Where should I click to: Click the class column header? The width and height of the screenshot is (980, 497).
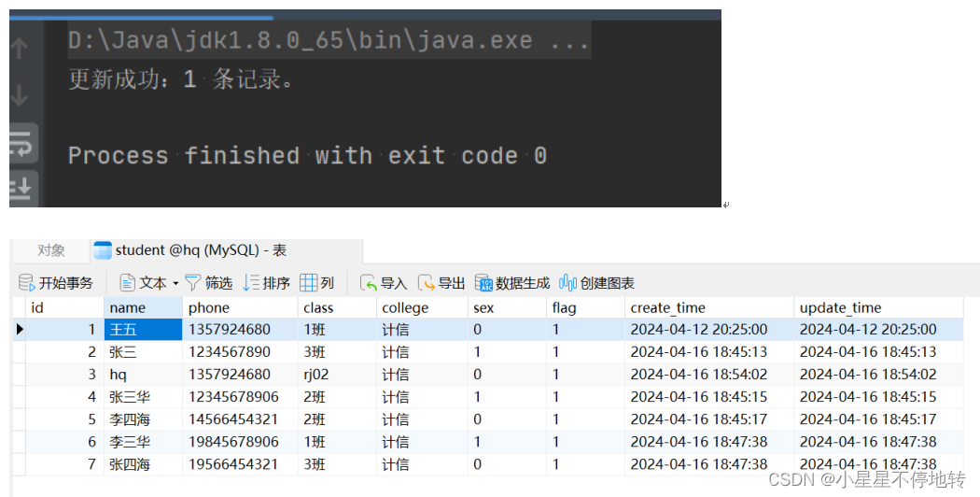[x=337, y=307]
